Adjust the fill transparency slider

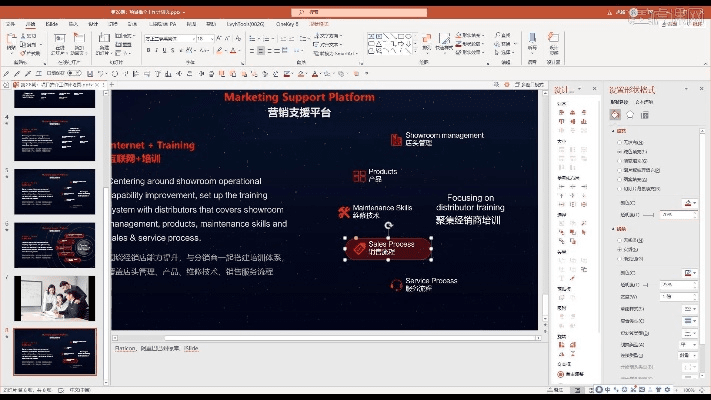[x=649, y=215]
